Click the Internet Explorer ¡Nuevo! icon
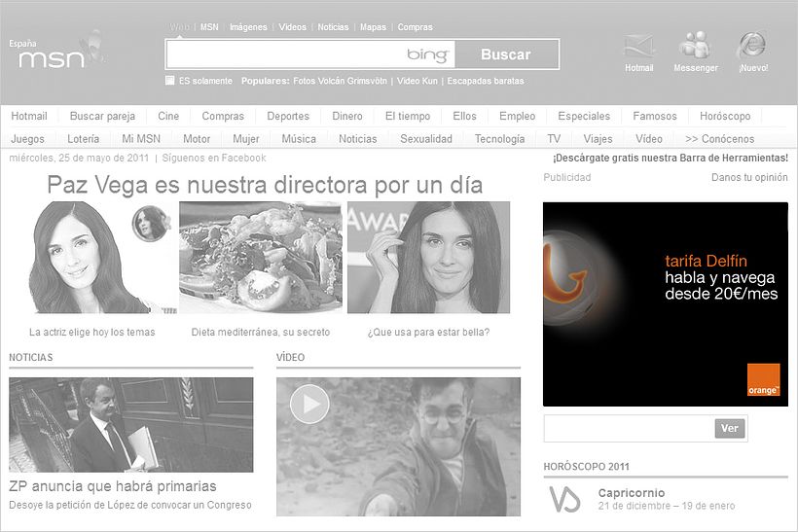 pos(752,45)
